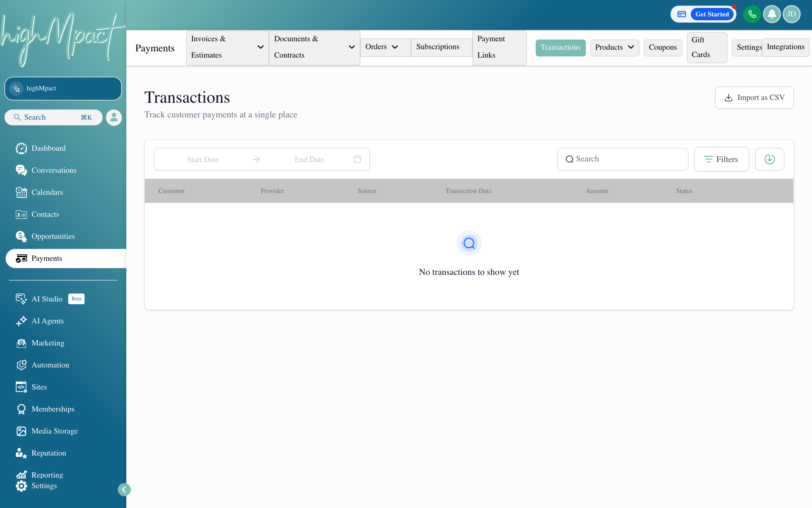Open Marketing envelope icon
Screen dimensions: 812x508
[21, 343]
